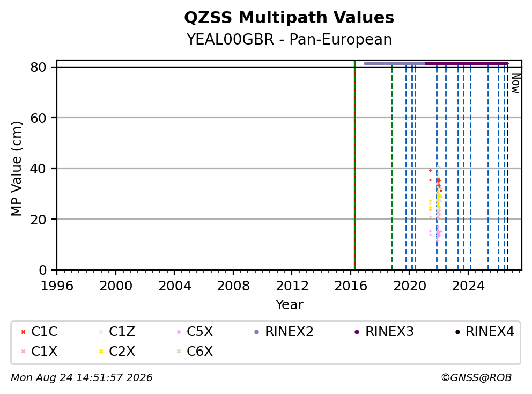Click the MP Value (cm) axis label
This screenshot has height=394, width=532.
click(x=16, y=169)
